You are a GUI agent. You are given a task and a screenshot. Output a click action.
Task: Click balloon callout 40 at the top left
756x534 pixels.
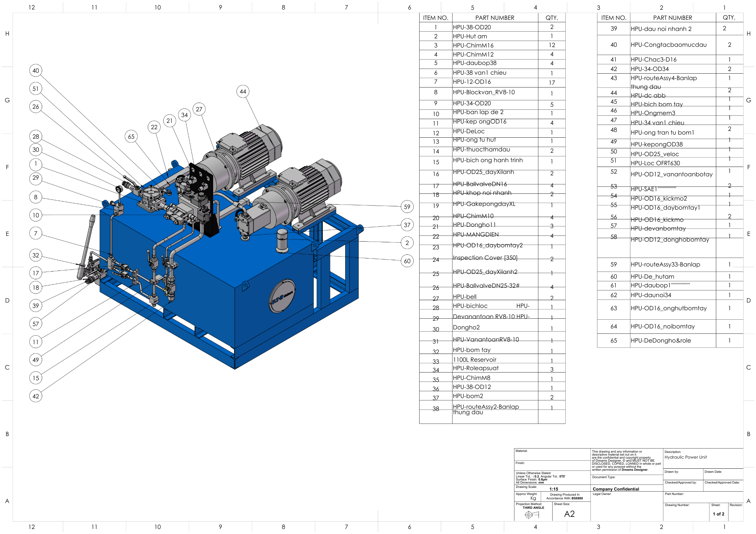click(x=36, y=71)
